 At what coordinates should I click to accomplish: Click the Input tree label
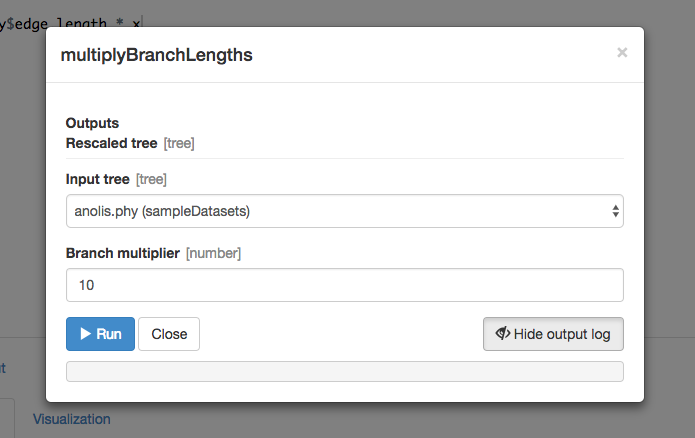coord(98,179)
